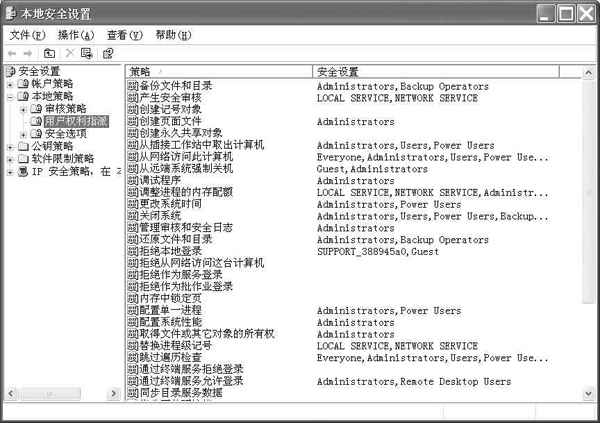Open the 查看(V) menu

pyautogui.click(x=125, y=35)
